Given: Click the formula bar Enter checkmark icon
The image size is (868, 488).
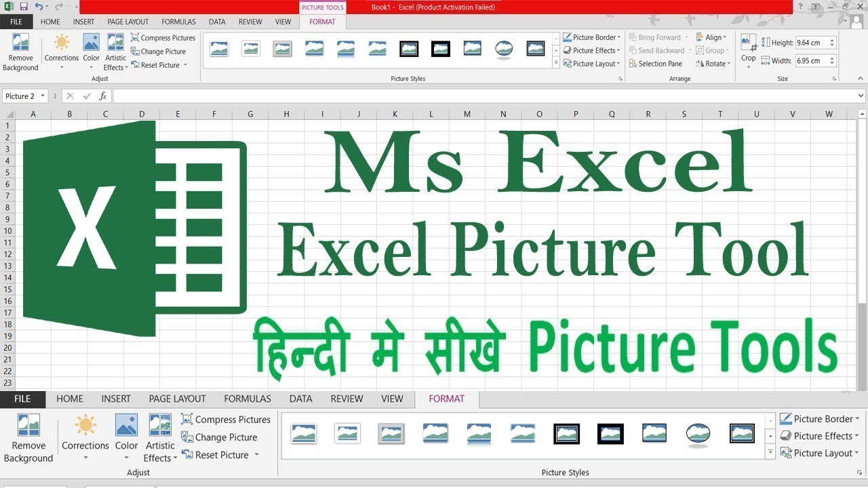Looking at the screenshot, I should tap(86, 96).
